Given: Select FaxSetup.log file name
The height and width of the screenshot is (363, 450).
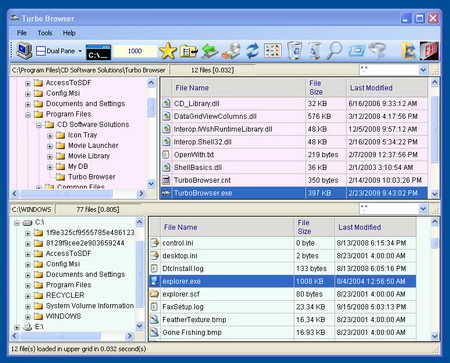Looking at the screenshot, I should [183, 307].
